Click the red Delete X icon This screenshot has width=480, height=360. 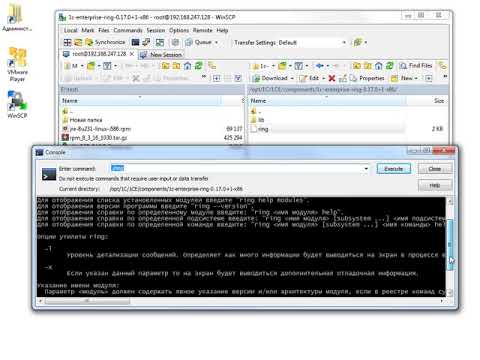coord(332,78)
